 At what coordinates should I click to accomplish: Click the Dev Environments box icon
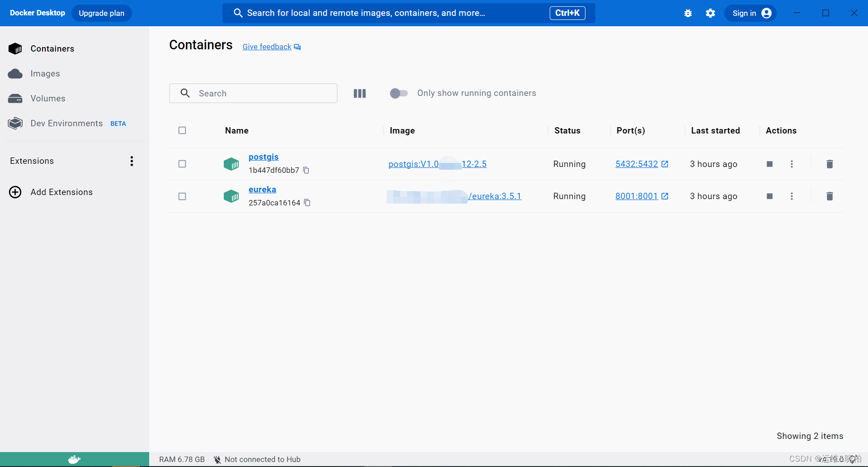pos(15,123)
